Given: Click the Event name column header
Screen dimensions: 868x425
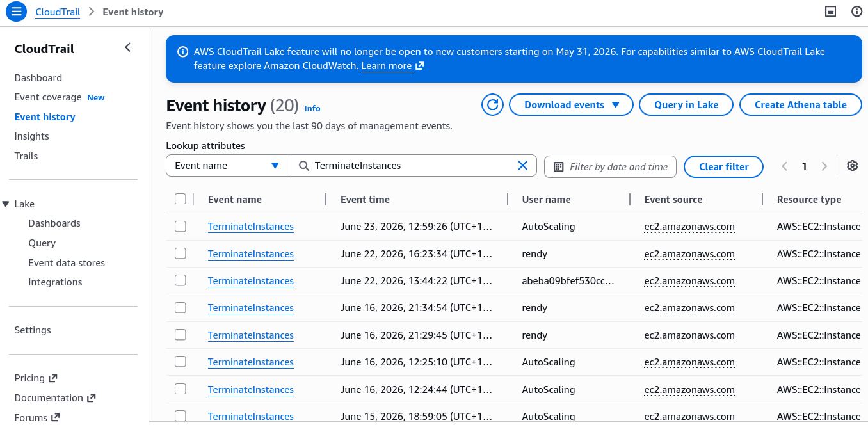Looking at the screenshot, I should click(235, 200).
